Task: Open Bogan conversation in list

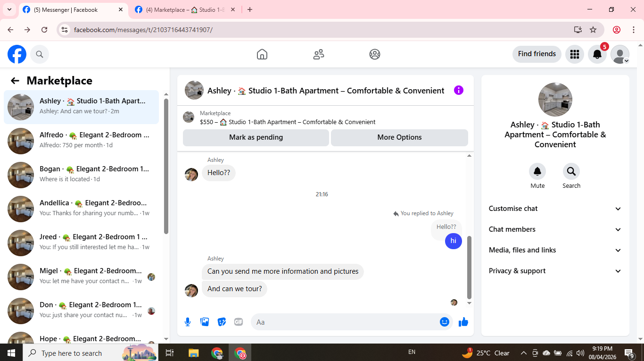Action: 81,175
